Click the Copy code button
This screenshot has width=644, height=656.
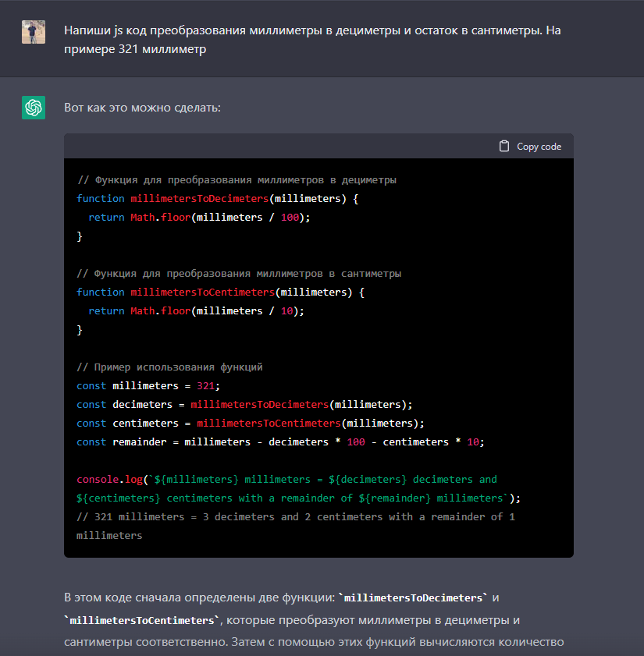click(530, 147)
